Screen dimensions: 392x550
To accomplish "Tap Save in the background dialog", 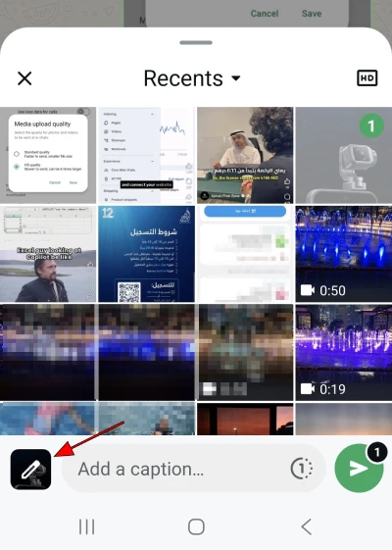I will (x=312, y=14).
